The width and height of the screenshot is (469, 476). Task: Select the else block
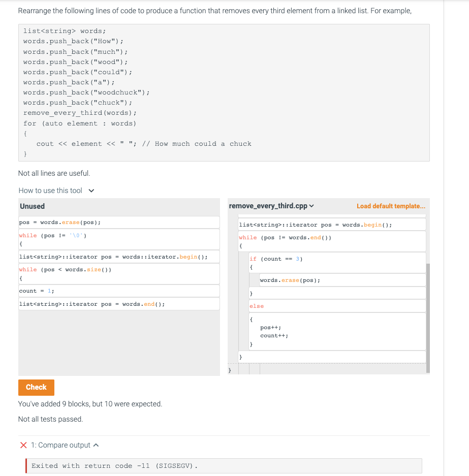tap(337, 306)
